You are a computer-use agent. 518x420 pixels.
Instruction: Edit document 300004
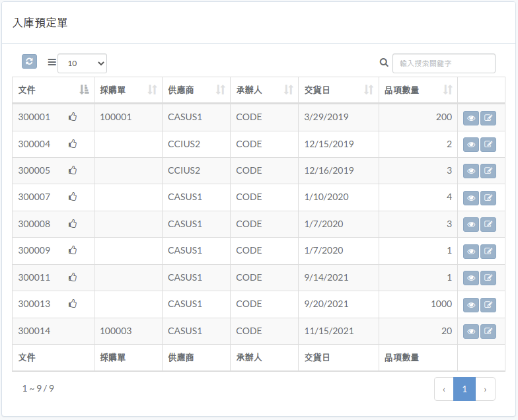pos(488,145)
